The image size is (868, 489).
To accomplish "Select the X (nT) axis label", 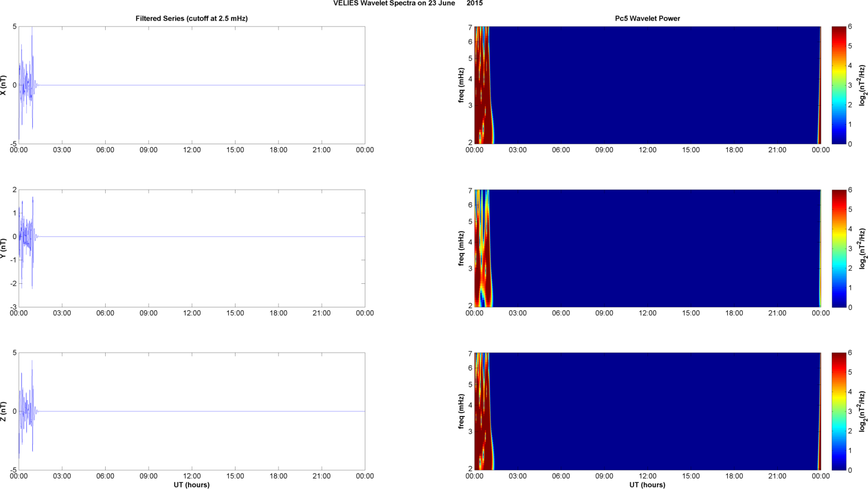I will [3, 85].
